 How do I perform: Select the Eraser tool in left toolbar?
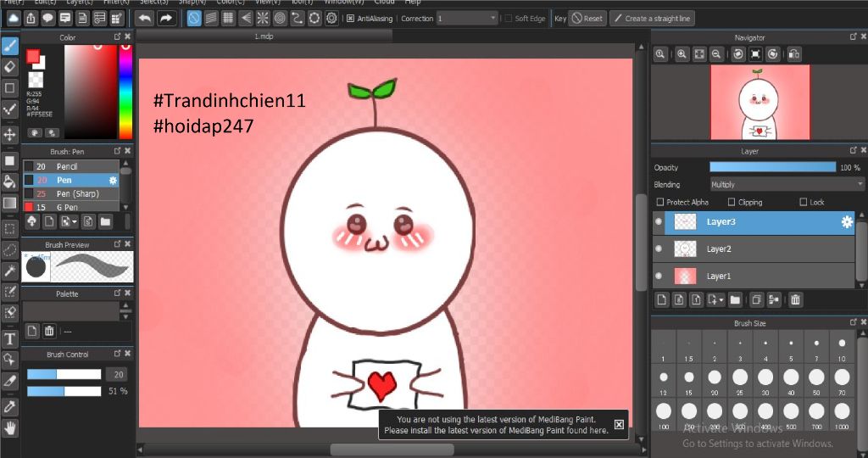coord(10,67)
